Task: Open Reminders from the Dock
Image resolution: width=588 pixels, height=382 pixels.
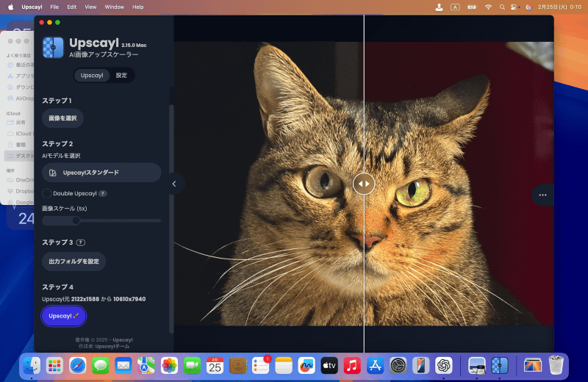Action: click(x=261, y=366)
